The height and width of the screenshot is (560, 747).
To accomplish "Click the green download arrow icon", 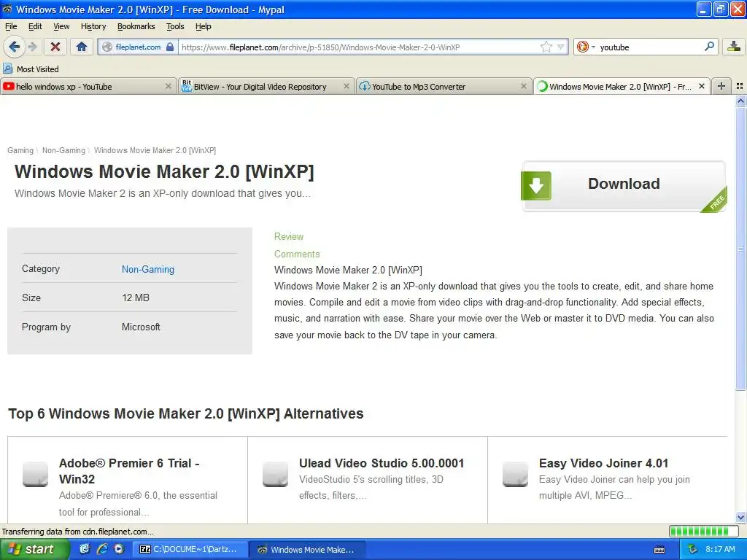I will [536, 186].
